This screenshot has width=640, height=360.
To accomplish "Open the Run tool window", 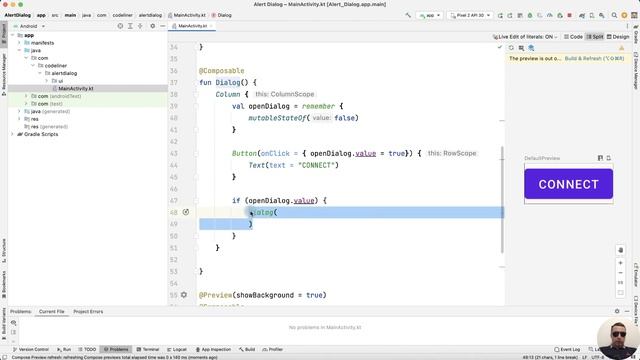I will click(64, 349).
